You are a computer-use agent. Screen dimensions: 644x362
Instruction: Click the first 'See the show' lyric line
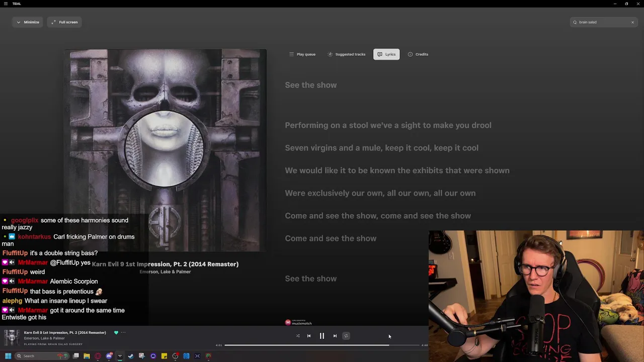[x=310, y=85]
